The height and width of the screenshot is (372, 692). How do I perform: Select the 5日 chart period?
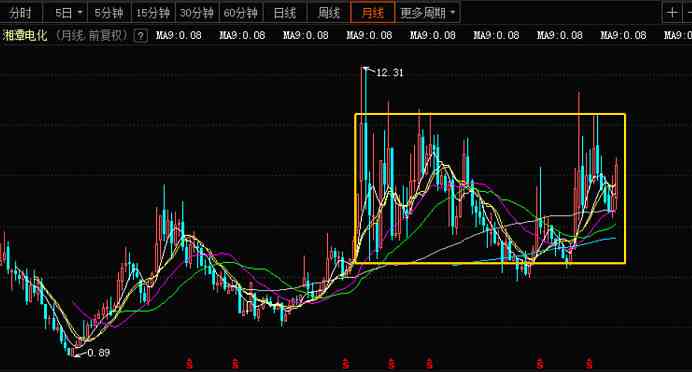tap(63, 12)
